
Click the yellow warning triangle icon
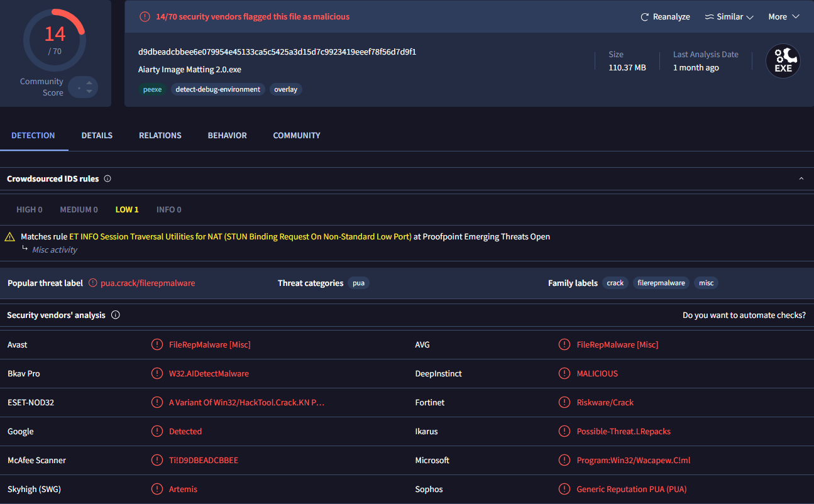coord(9,237)
